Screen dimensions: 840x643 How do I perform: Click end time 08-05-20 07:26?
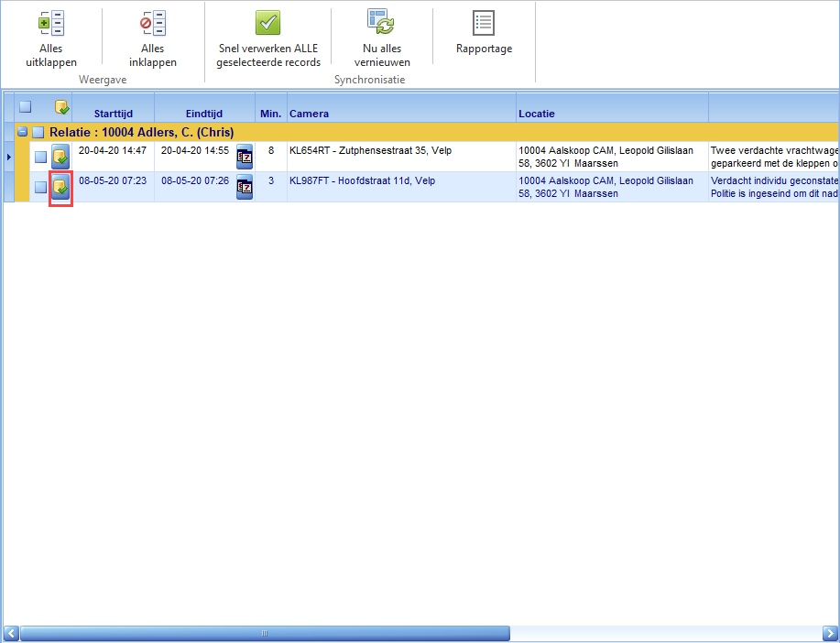195,180
